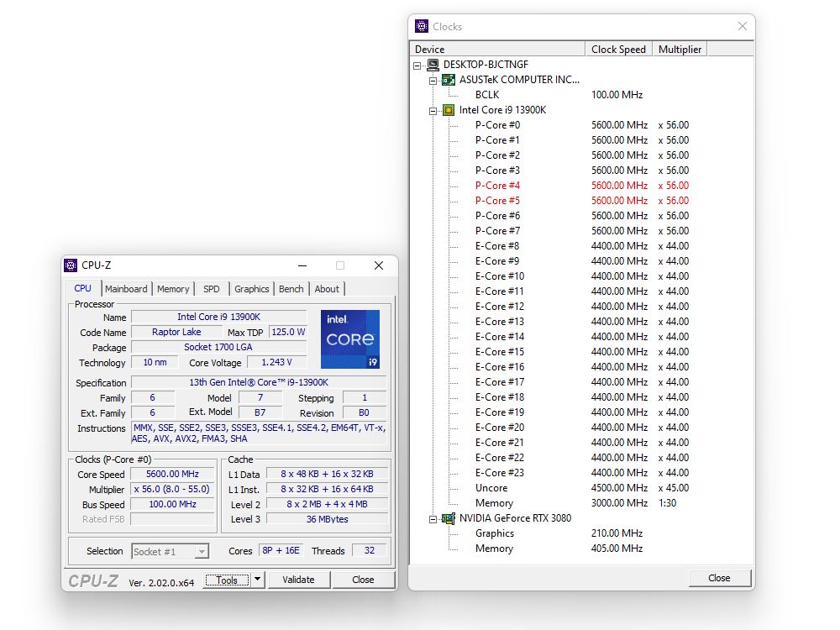Switch to the Mainboard tab

coord(126,289)
